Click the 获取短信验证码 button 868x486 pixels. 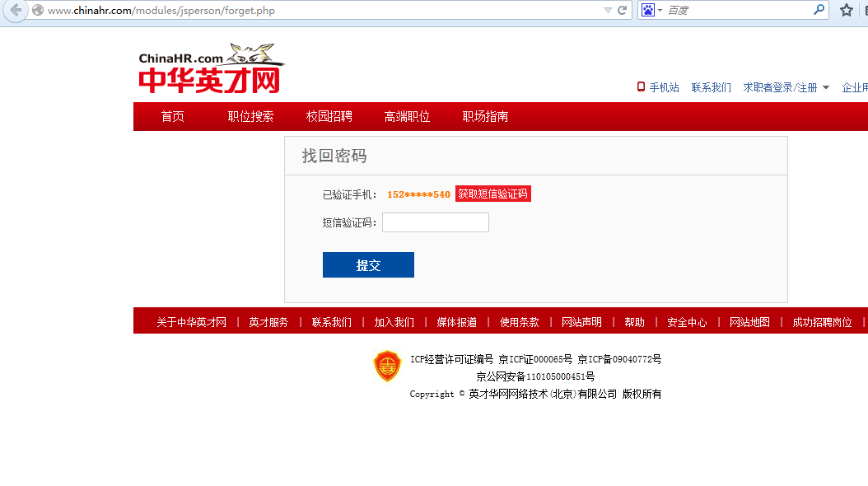tap(492, 194)
